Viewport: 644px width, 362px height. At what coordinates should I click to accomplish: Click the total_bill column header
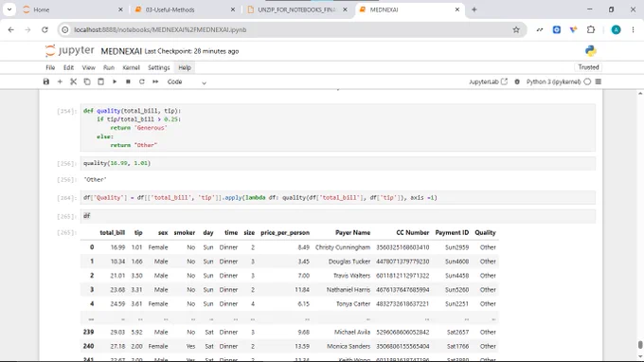click(112, 232)
